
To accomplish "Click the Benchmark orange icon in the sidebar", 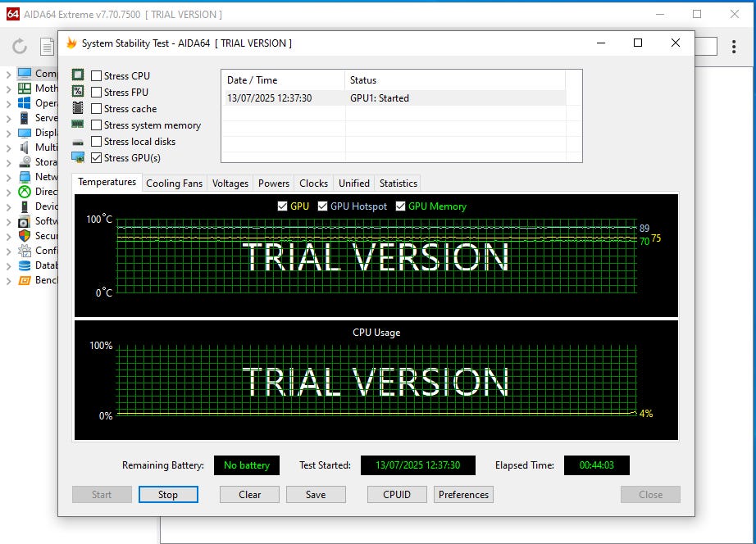I will click(24, 280).
